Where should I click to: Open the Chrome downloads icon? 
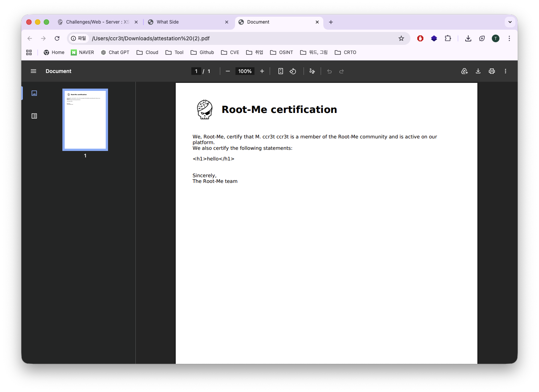click(x=468, y=38)
